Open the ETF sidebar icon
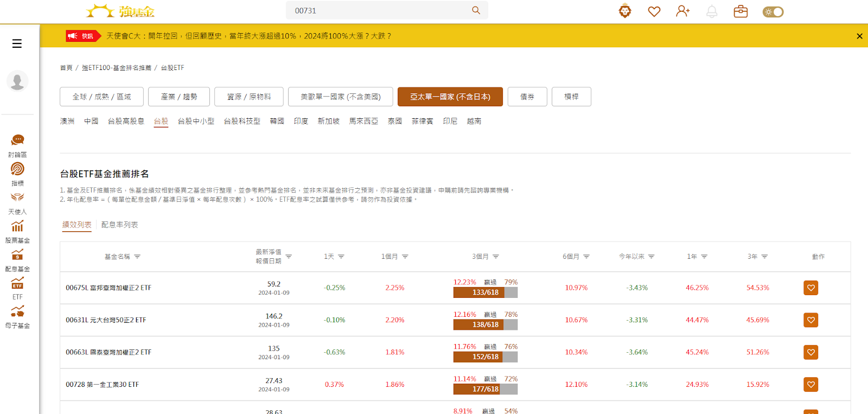Image resolution: width=868 pixels, height=414 pixels. point(17,283)
